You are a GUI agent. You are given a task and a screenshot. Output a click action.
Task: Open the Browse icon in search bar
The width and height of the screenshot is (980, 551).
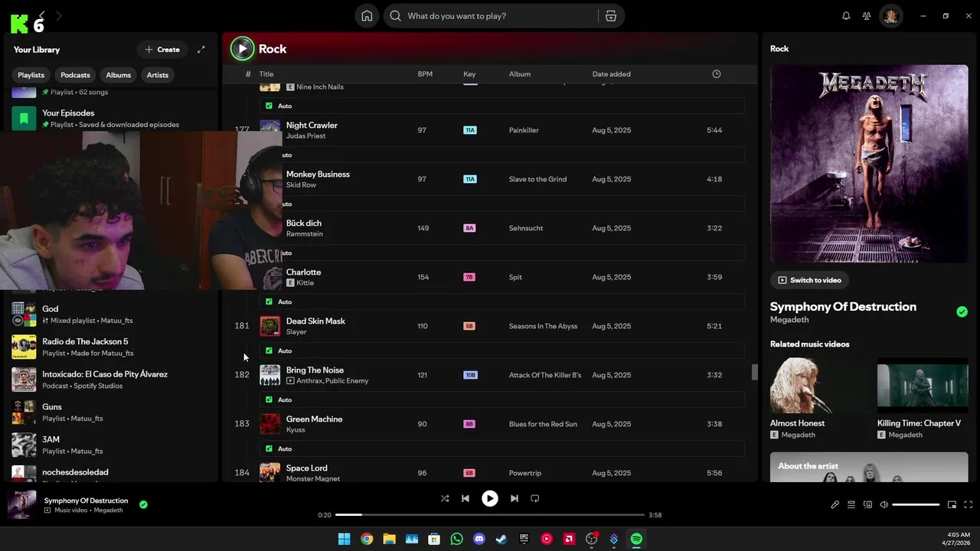610,16
